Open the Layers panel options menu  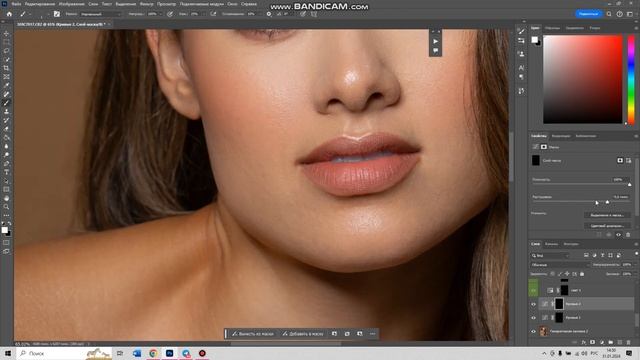636,244
